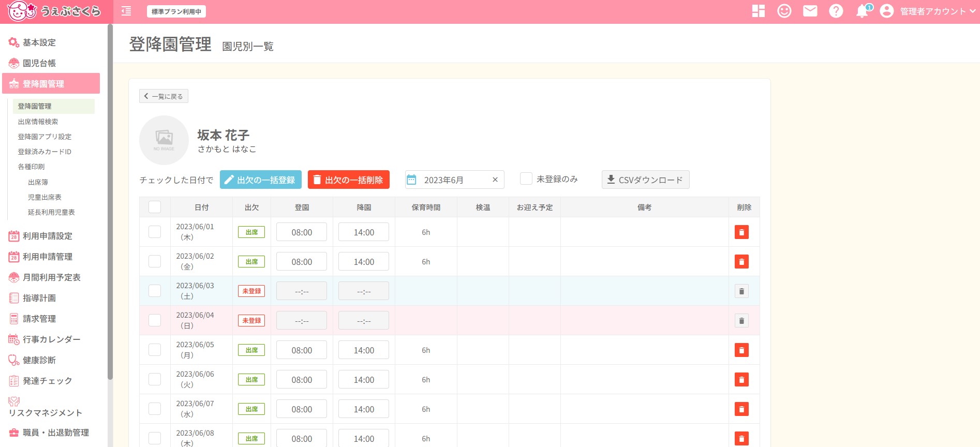Check the row for 2023/06/04
Viewport: 980px width, 447px height.
point(155,320)
